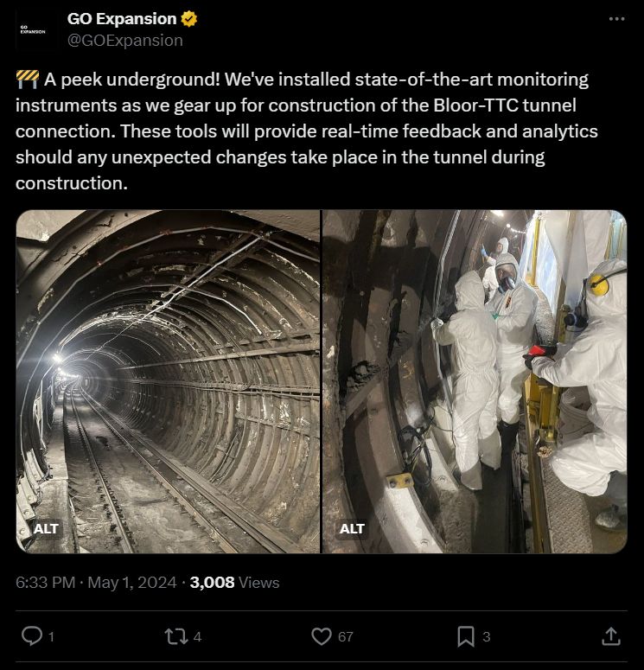Open the workers in protective suits photo
644x670 pixels.
pyautogui.click(x=475, y=380)
